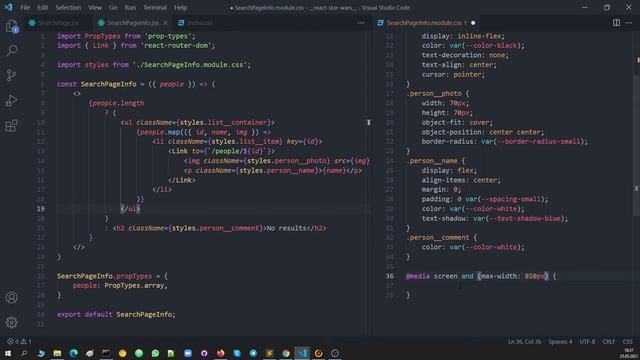Viewport: 640px width, 360px height.
Task: Split the right editor group
Action: point(616,23)
